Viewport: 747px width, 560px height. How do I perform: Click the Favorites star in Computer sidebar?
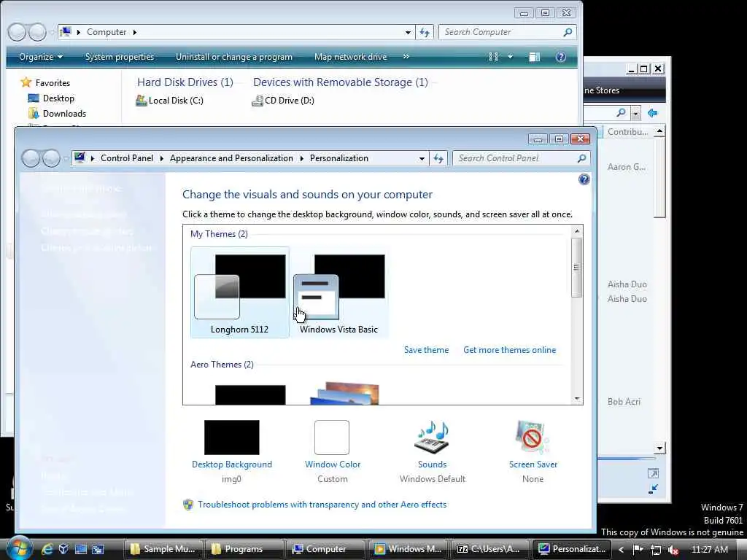click(26, 82)
